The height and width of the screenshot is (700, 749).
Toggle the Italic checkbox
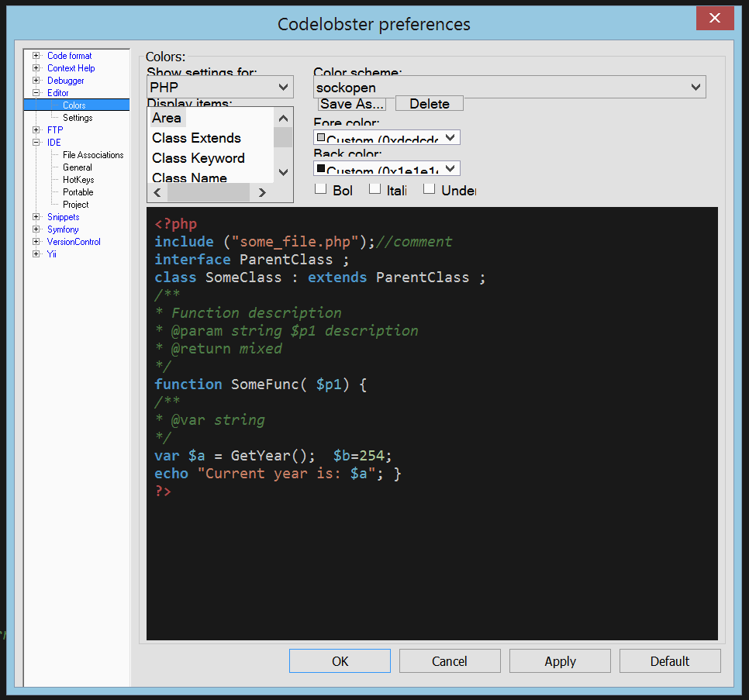pos(375,189)
